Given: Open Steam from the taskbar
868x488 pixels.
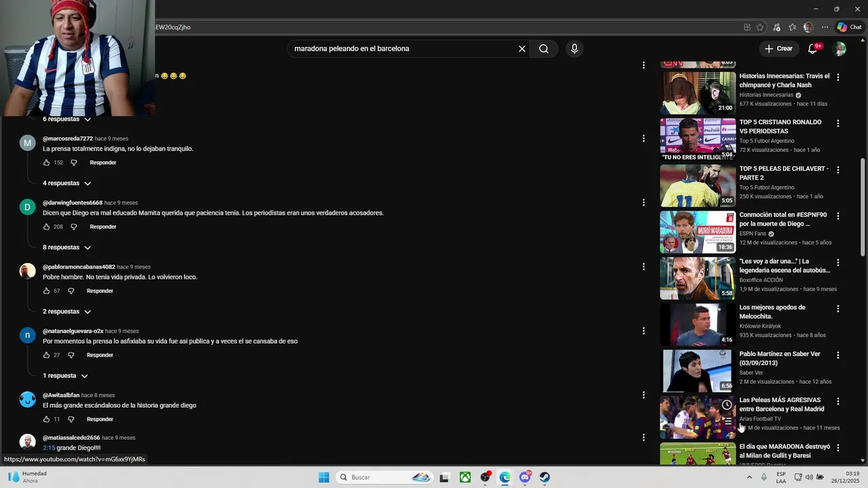Looking at the screenshot, I should click(x=545, y=477).
